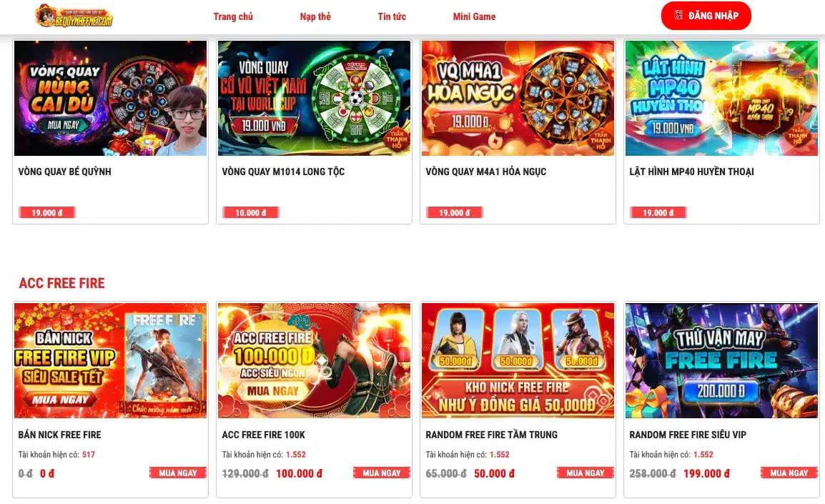Screen dimensions: 825x504
Task: Click Mua Ngay for Random Free Fire Siêu VIP
Action: pos(789,473)
